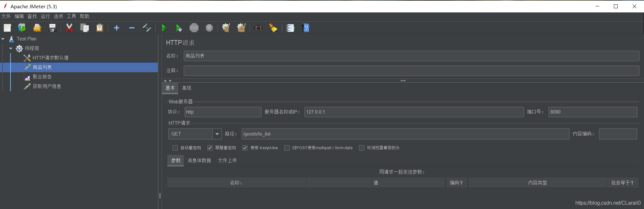
Task: Toggle the 自动重定向 checkbox
Action: coord(175,148)
